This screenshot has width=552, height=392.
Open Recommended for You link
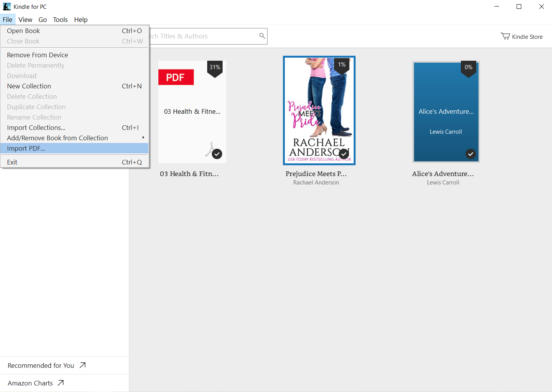pos(41,365)
